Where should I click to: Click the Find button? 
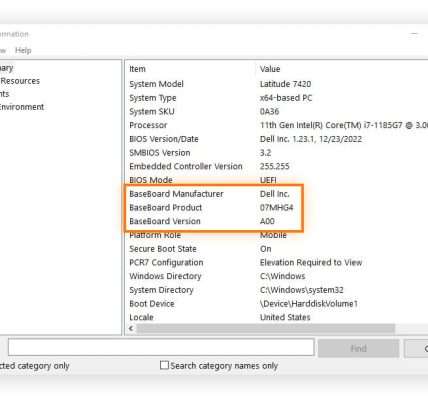358,349
